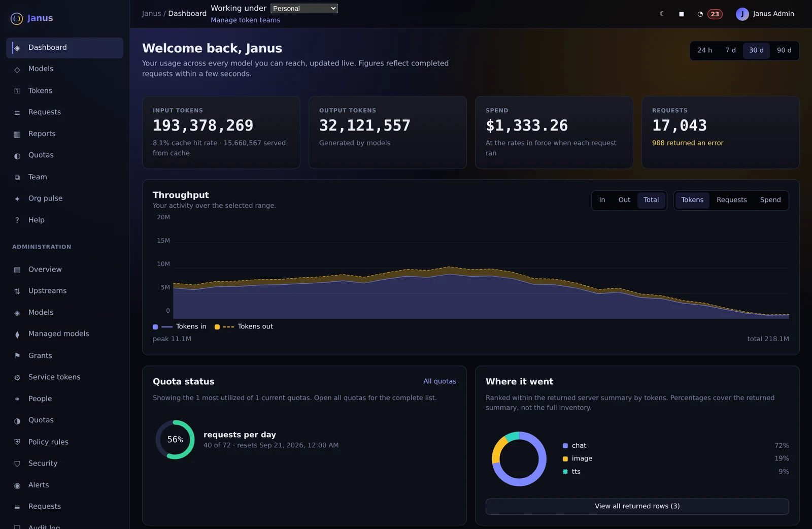Open the Security shield icon
Screen dimensions: 812x529
coord(17,464)
